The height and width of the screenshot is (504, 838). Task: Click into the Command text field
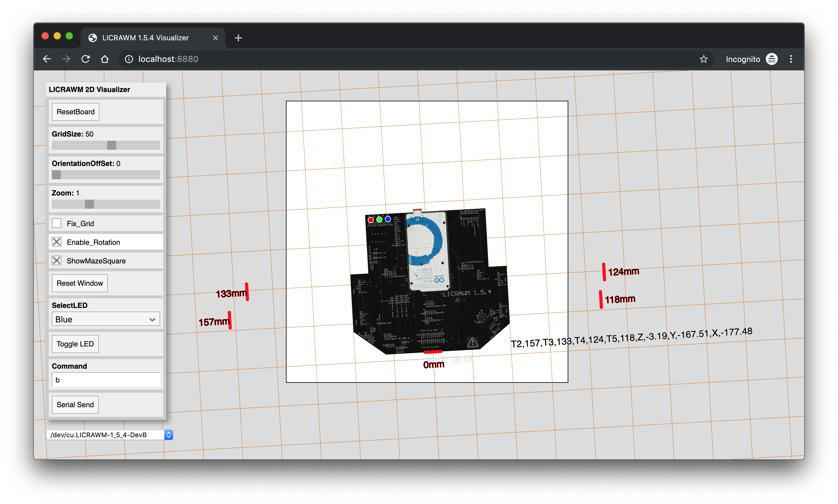106,380
